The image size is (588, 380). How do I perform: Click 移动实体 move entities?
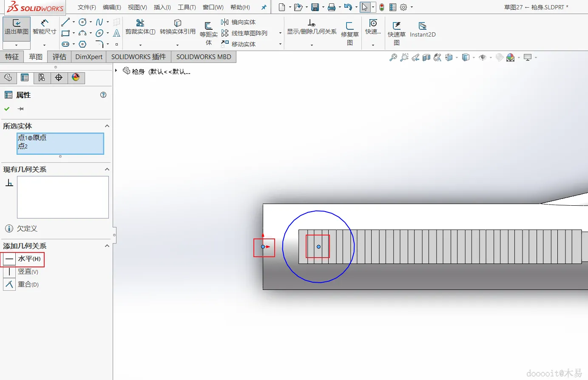(239, 44)
